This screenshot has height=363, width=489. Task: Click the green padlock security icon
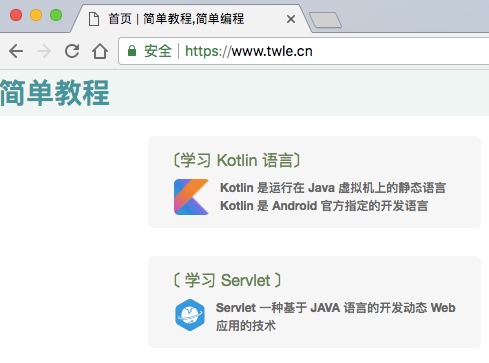tap(132, 51)
